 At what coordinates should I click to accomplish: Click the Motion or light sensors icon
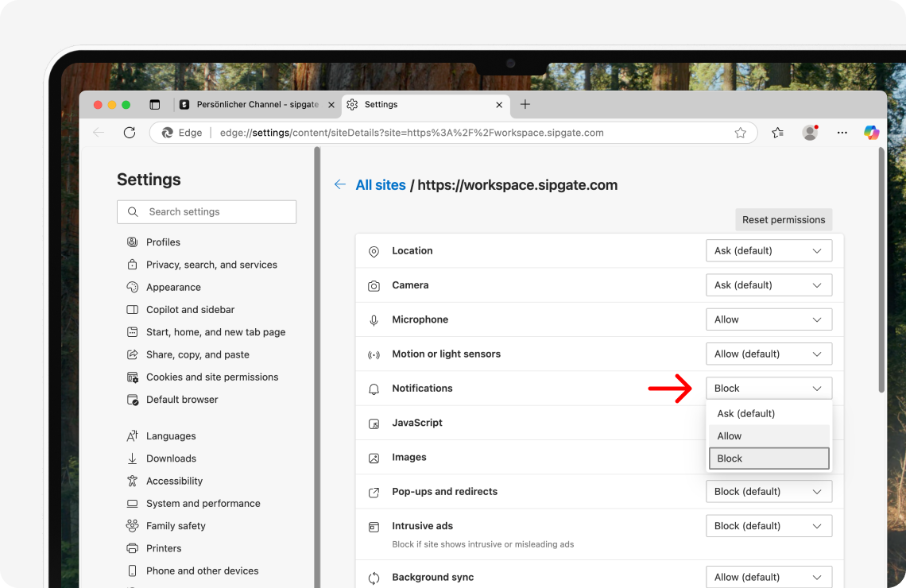coord(374,354)
